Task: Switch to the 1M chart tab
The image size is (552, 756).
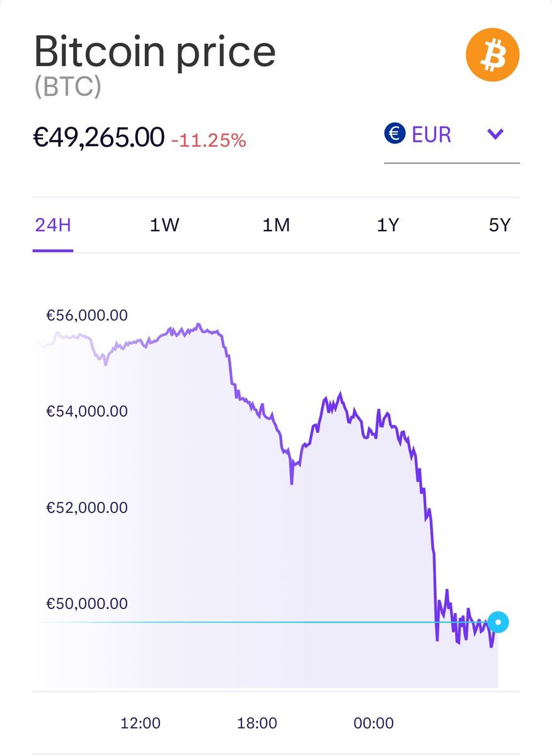Action: [x=276, y=225]
